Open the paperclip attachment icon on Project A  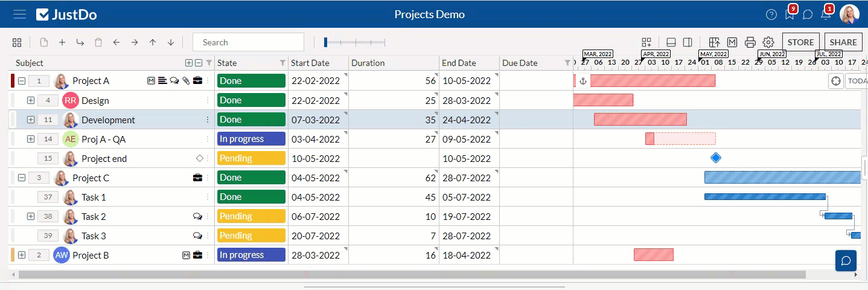point(186,81)
